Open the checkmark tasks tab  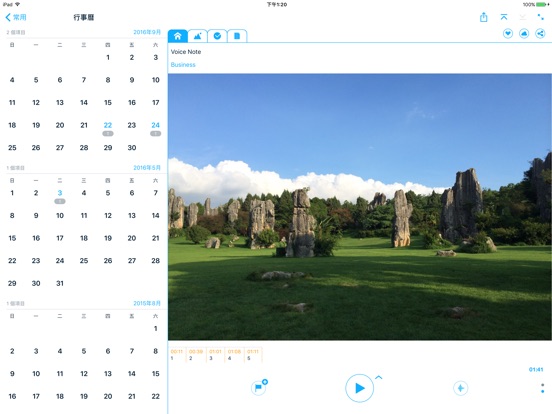(x=217, y=36)
